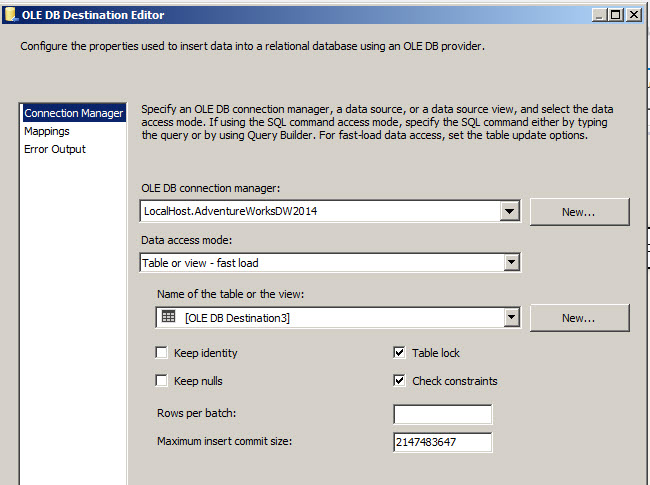Click the Rows per batch label
This screenshot has height=485, width=650.
(x=196, y=413)
